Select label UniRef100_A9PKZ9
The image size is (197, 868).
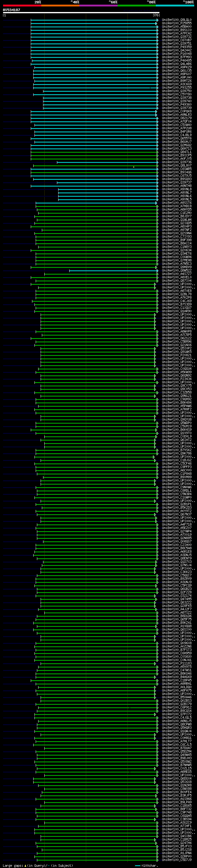pos(177,67)
